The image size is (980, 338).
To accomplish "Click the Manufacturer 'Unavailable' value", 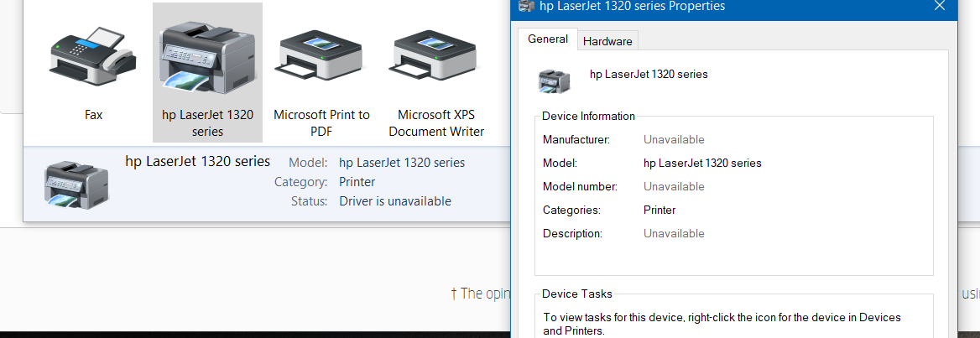I will click(x=674, y=139).
